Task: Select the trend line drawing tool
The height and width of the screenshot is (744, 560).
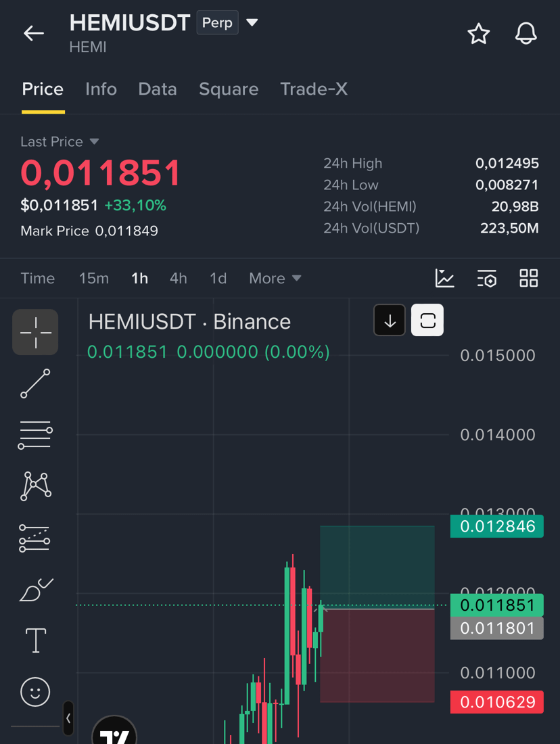Action: (35, 383)
